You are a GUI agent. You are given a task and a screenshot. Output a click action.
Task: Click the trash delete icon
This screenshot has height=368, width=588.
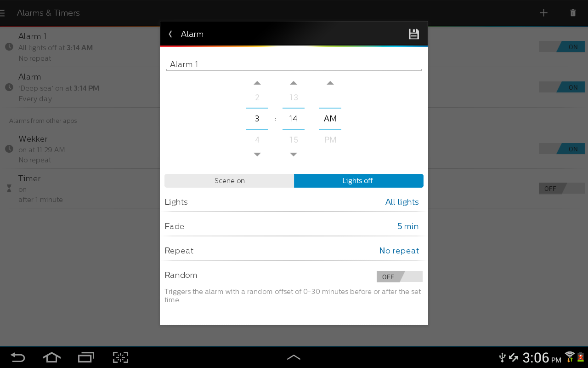pyautogui.click(x=573, y=13)
